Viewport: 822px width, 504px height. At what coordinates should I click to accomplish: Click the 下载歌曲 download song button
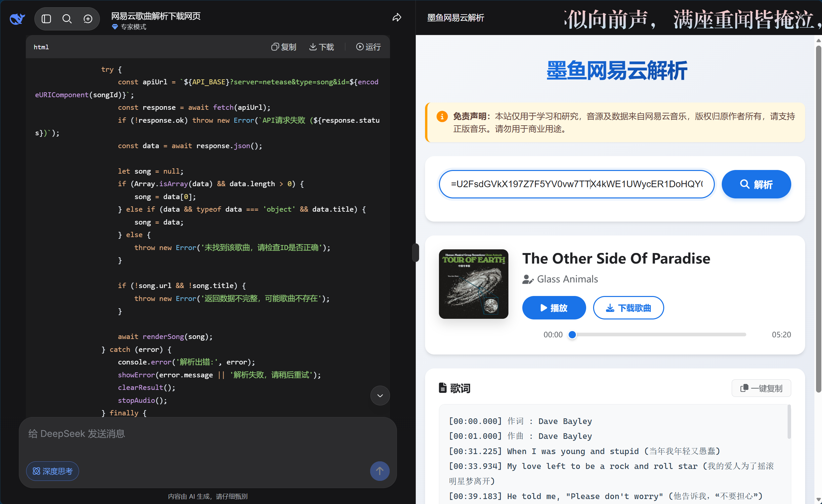(628, 308)
